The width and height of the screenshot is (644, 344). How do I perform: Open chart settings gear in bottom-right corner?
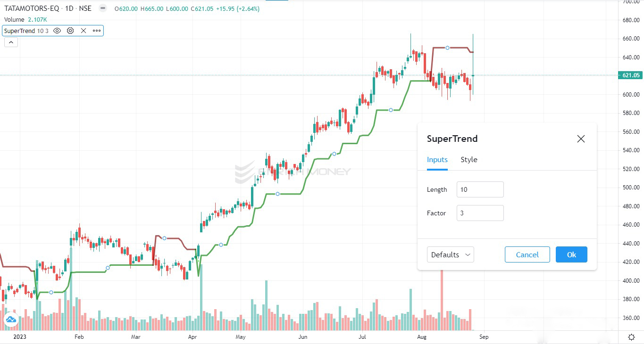pyautogui.click(x=631, y=337)
